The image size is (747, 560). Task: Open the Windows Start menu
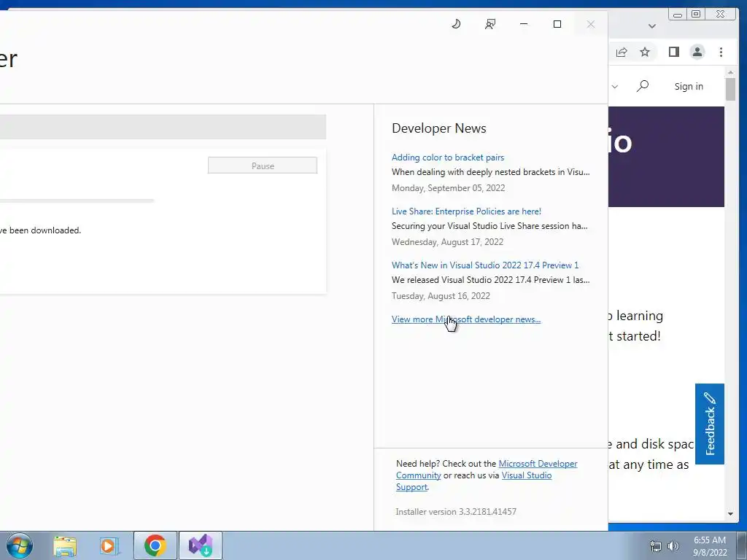click(x=19, y=545)
